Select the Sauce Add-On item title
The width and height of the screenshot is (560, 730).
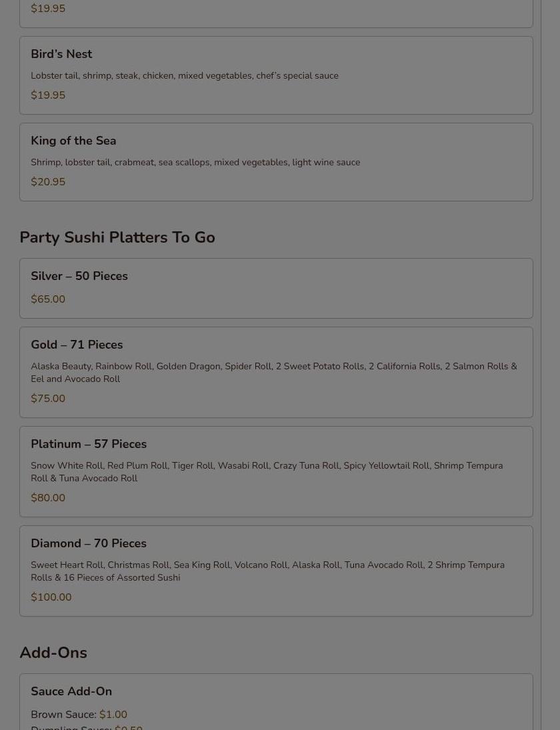[71, 691]
